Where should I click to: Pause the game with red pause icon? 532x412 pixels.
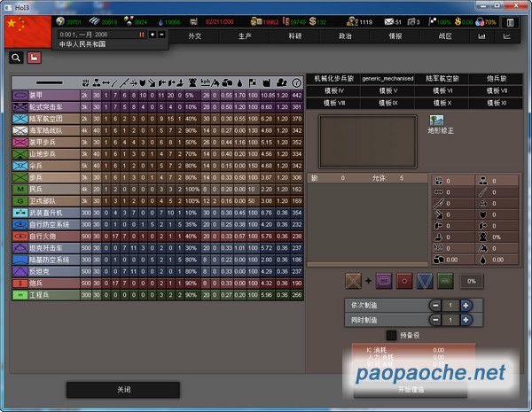[x=142, y=35]
